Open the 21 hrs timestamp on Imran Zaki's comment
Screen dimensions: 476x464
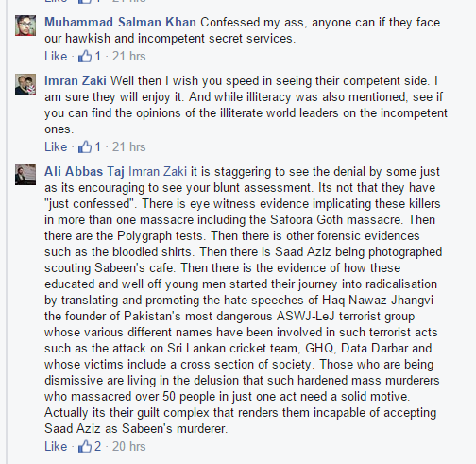129,146
